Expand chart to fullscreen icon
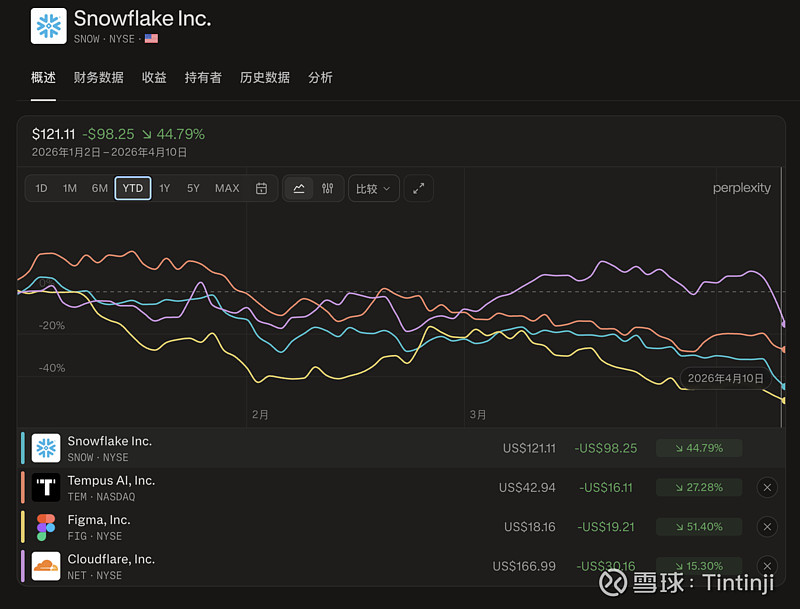This screenshot has width=800, height=609. (x=418, y=188)
